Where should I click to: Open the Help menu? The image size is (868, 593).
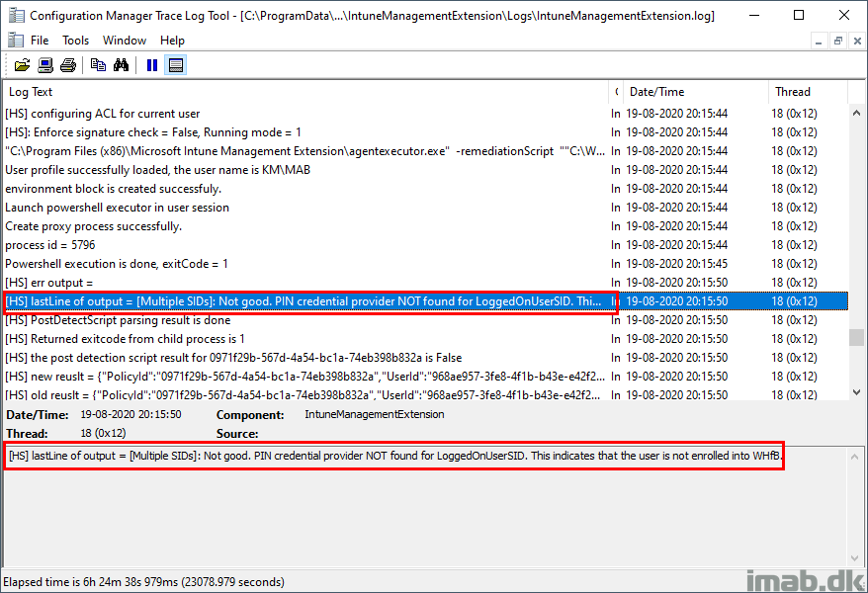172,41
